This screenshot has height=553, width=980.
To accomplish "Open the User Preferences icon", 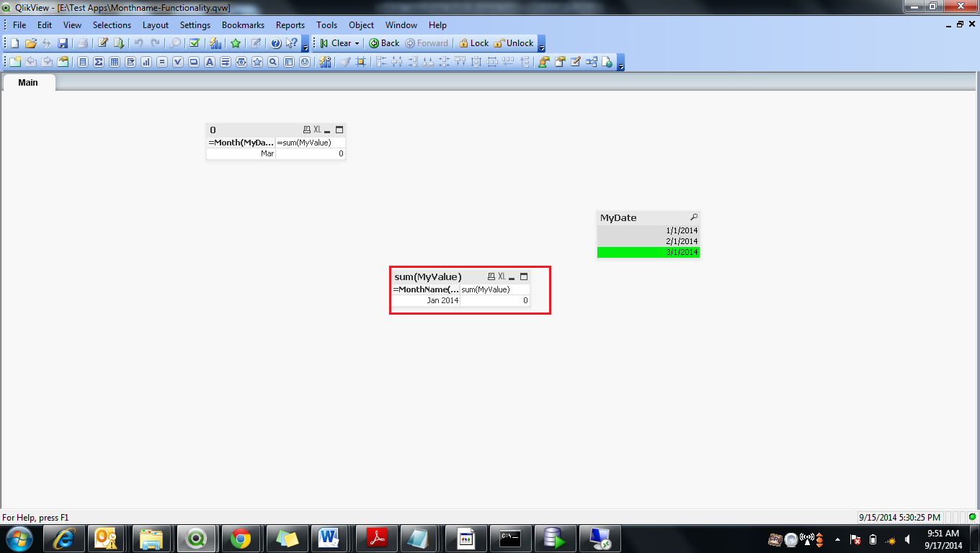I will [543, 62].
